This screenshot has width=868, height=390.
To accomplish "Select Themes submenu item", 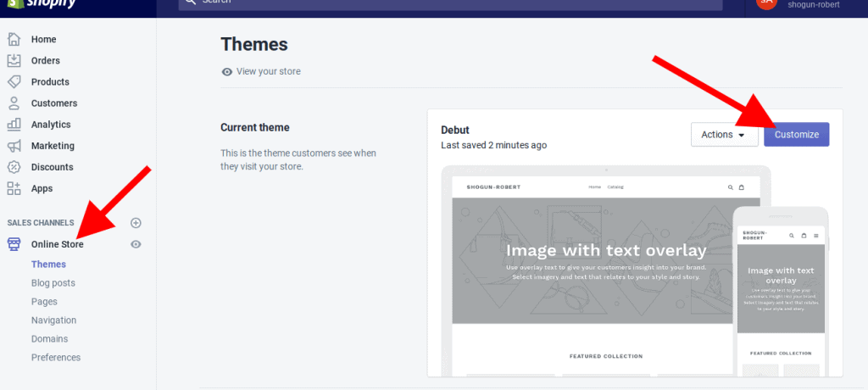I will point(48,265).
